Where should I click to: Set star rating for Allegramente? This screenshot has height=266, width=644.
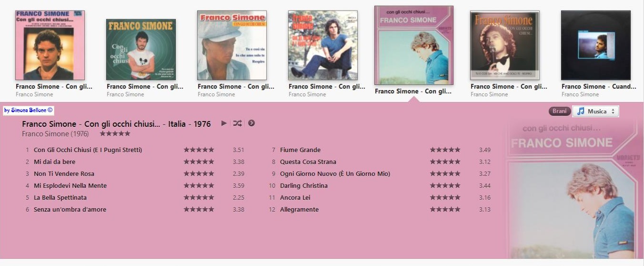click(445, 209)
